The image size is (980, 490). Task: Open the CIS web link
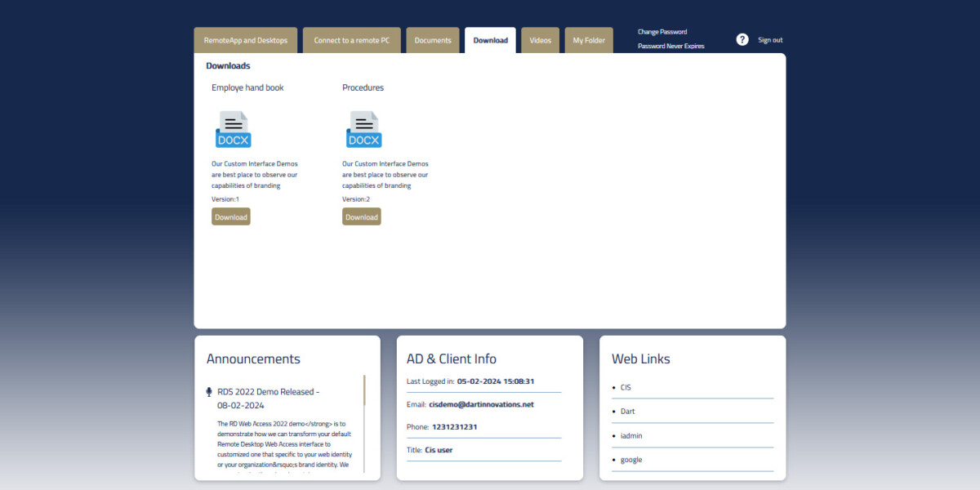point(626,387)
